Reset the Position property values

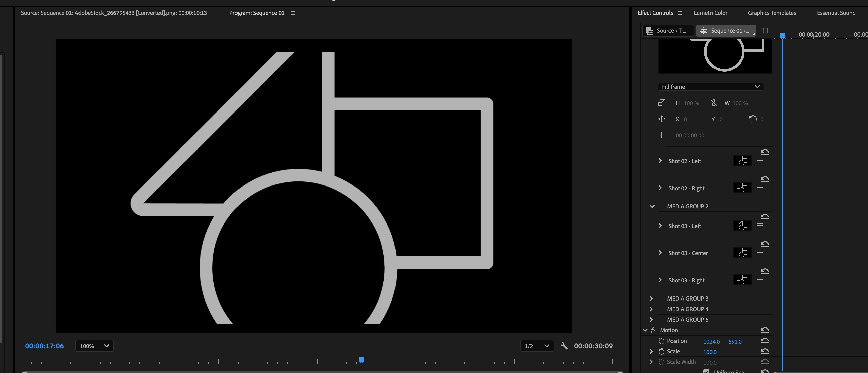tap(765, 341)
